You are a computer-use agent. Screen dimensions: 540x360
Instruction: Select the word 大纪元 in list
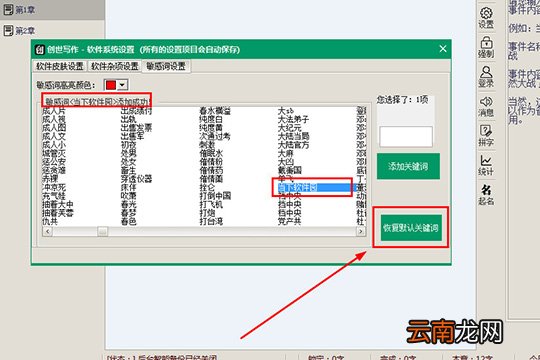coord(289,128)
